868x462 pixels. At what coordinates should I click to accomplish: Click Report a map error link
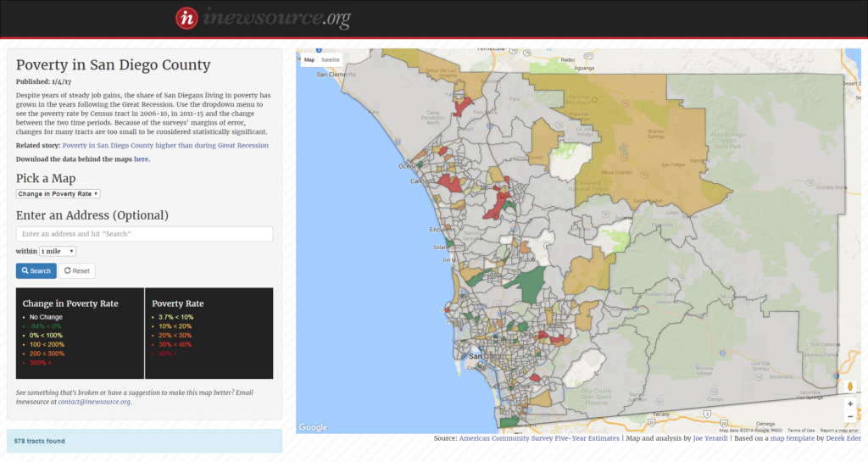point(839,430)
